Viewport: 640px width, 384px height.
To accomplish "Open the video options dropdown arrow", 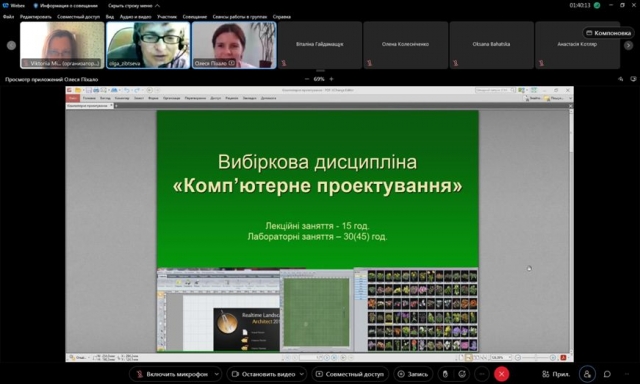I will tap(302, 374).
